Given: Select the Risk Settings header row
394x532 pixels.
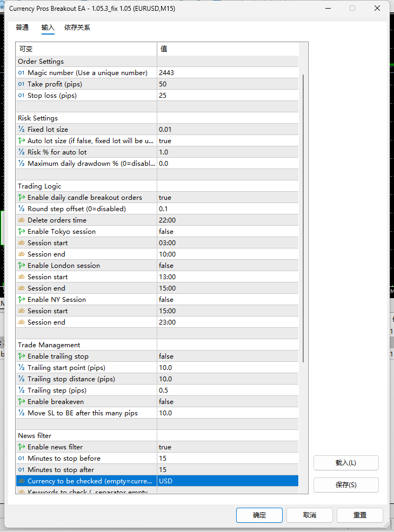Looking at the screenshot, I should 157,118.
